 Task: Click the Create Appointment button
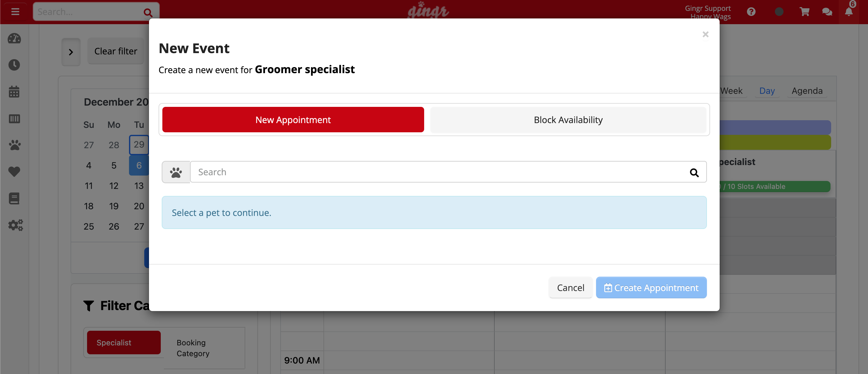(x=651, y=288)
